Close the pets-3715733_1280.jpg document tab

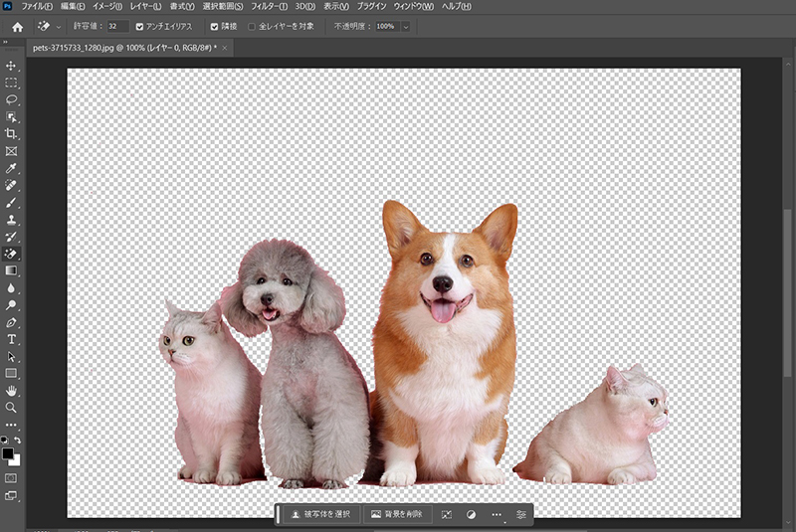(x=225, y=48)
